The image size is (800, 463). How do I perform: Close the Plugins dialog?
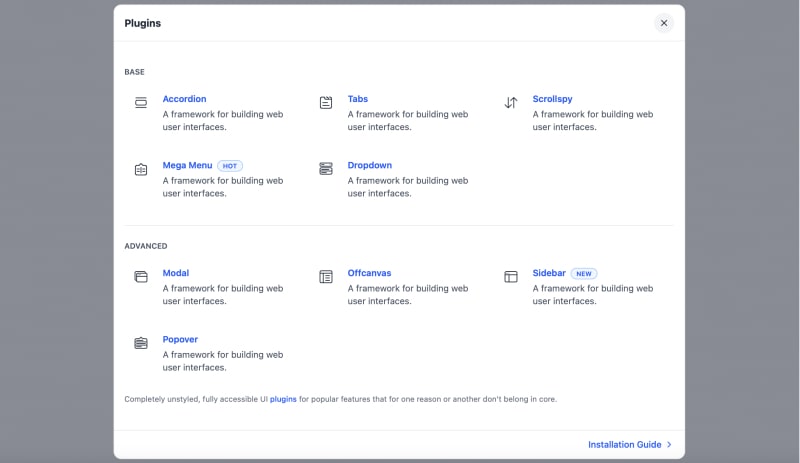664,23
